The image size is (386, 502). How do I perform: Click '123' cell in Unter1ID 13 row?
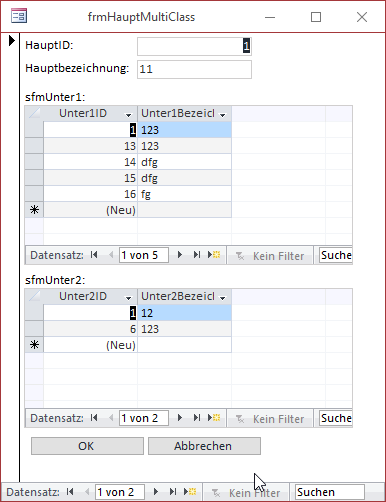(x=184, y=146)
